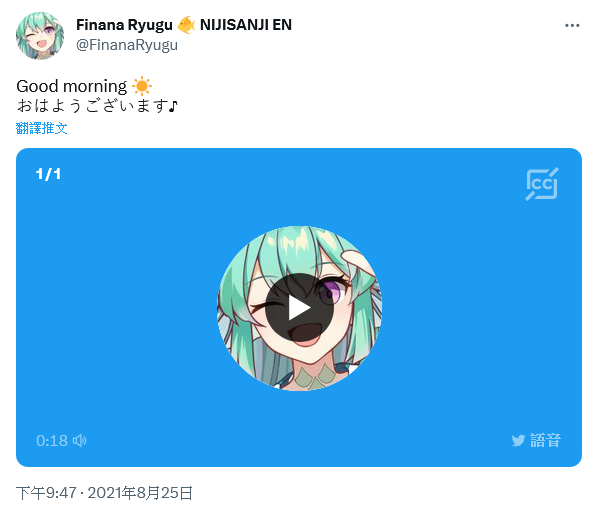Click the raised hand in the circular artwork
Viewport: 598px width, 519px height.
355,263
